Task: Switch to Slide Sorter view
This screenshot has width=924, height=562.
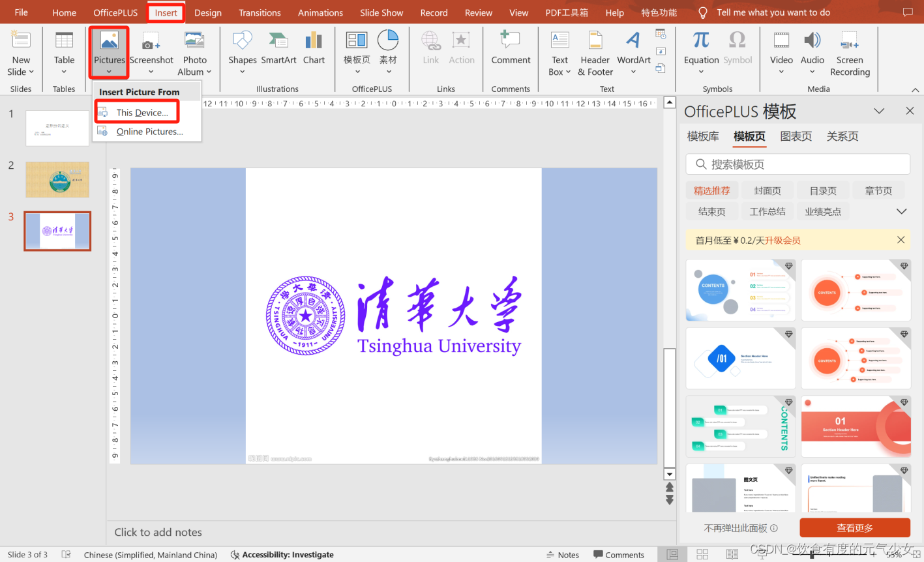Action: click(702, 555)
